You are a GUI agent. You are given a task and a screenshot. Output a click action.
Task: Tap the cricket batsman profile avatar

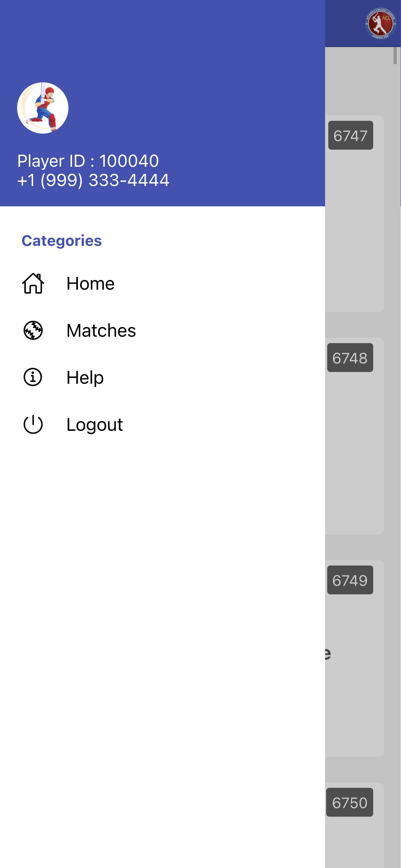43,108
